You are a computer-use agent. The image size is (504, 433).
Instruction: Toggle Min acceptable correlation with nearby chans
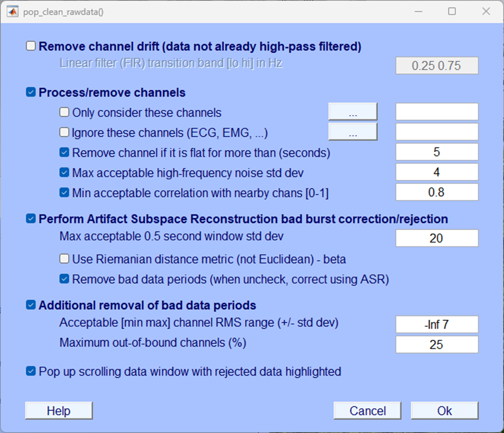pyautogui.click(x=64, y=192)
